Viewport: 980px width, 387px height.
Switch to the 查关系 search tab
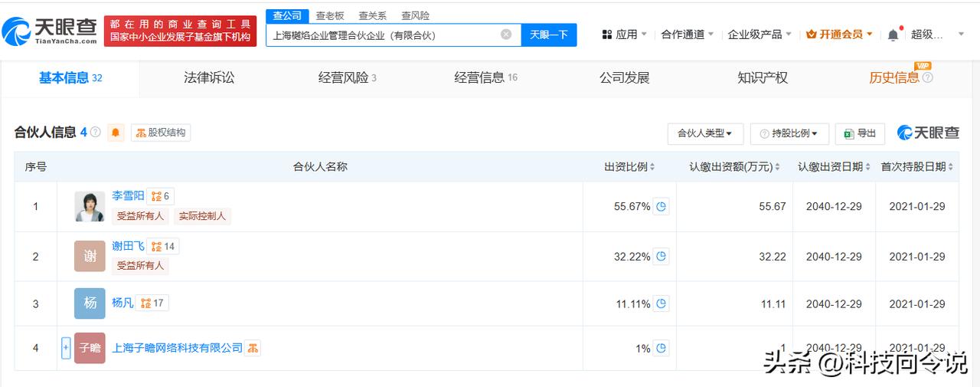(x=372, y=15)
